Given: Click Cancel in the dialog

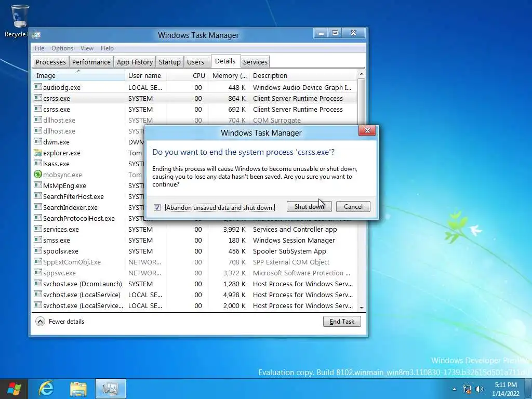Looking at the screenshot, I should coord(353,207).
